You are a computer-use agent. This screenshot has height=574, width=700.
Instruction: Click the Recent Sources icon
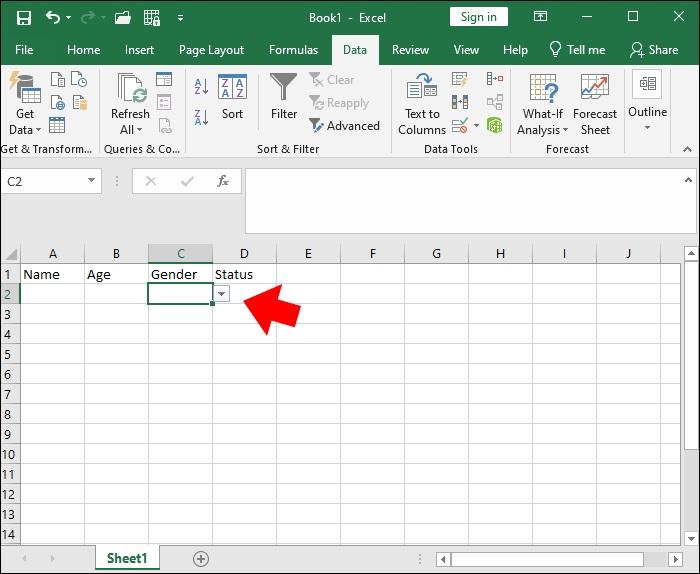pos(79,79)
